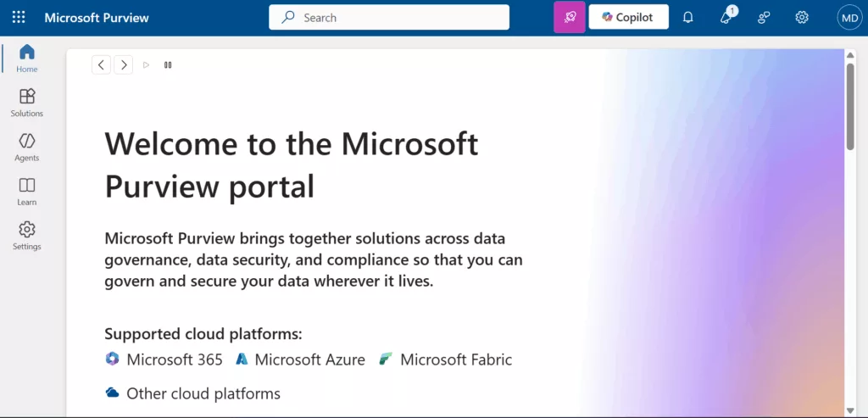The image size is (868, 418).
Task: Open Agents in left navigation
Action: [x=26, y=147]
